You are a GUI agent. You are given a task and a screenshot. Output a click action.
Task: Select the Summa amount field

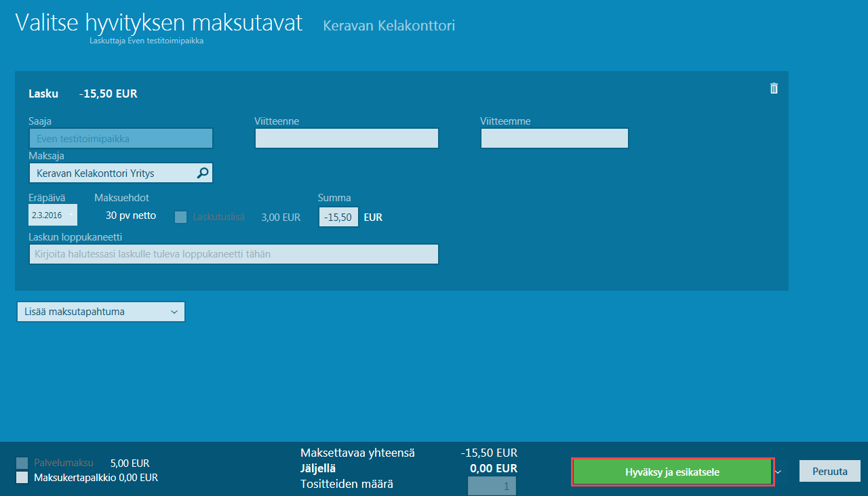[338, 217]
